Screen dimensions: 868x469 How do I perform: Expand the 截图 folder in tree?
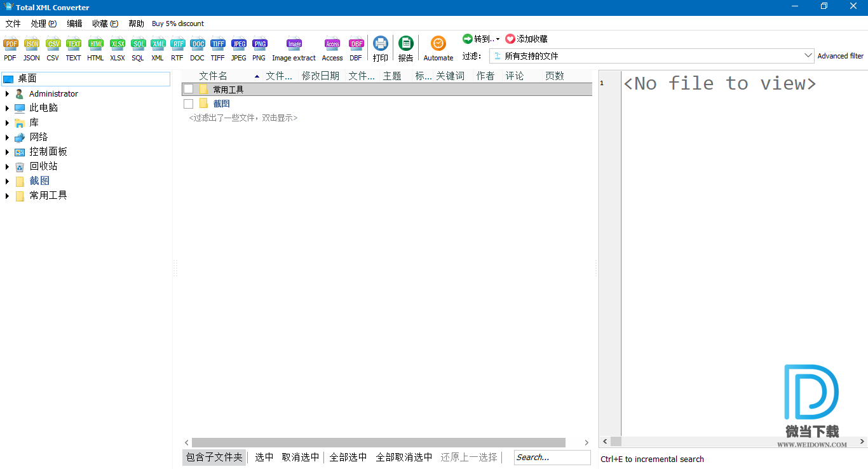pyautogui.click(x=8, y=181)
